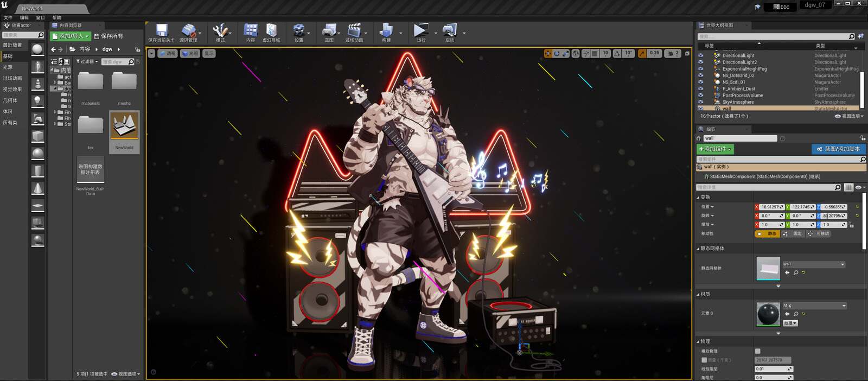This screenshot has width=868, height=381.
Task: Click the content browser back arrow
Action: click(53, 49)
